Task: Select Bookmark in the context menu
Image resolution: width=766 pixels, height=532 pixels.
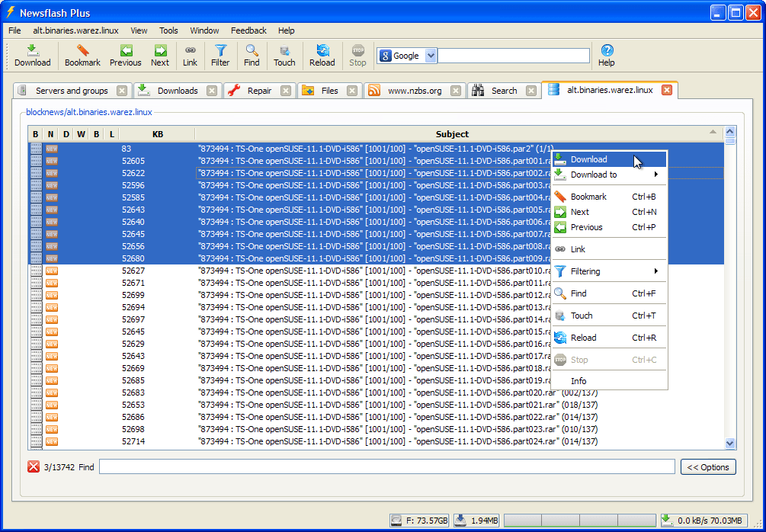Action: [x=609, y=197]
